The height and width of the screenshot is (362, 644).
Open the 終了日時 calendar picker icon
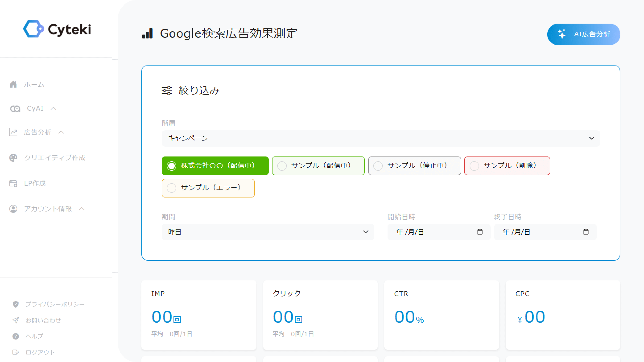[x=586, y=232]
